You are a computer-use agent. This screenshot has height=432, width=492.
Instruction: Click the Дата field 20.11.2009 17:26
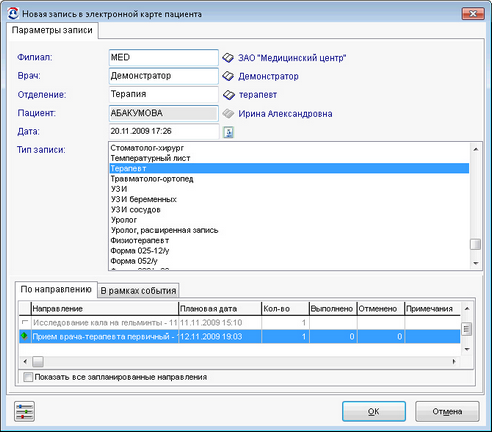164,131
